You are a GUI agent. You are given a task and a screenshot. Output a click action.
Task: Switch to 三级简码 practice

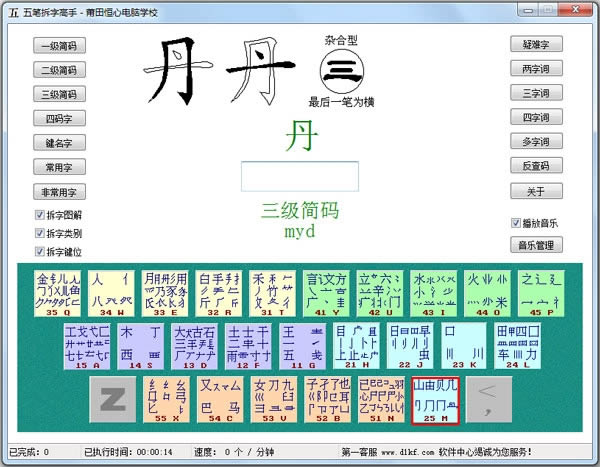pyautogui.click(x=59, y=94)
